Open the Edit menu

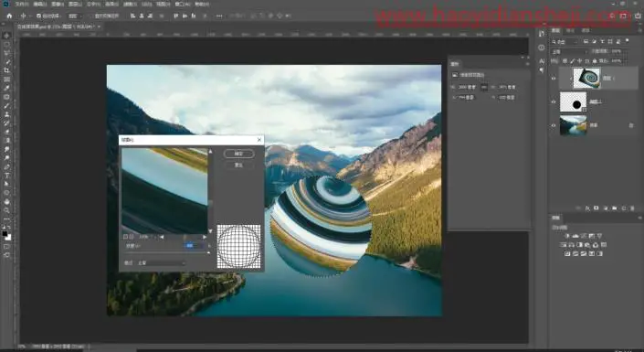tap(40, 4)
